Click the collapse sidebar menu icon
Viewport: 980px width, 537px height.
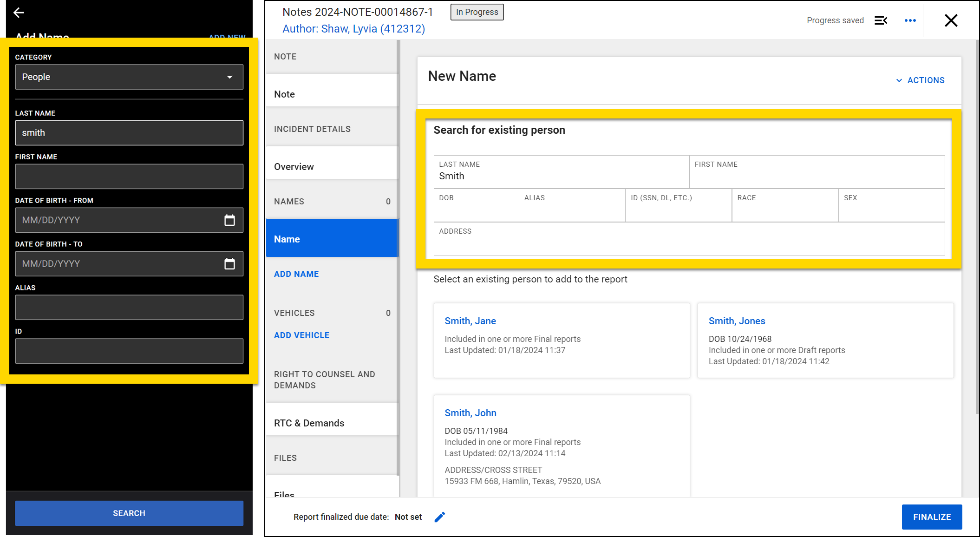click(x=881, y=20)
